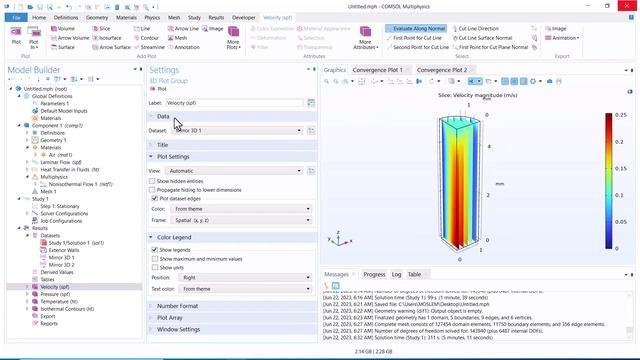Add a Slice plot
The image size is (640, 360).
point(101,29)
